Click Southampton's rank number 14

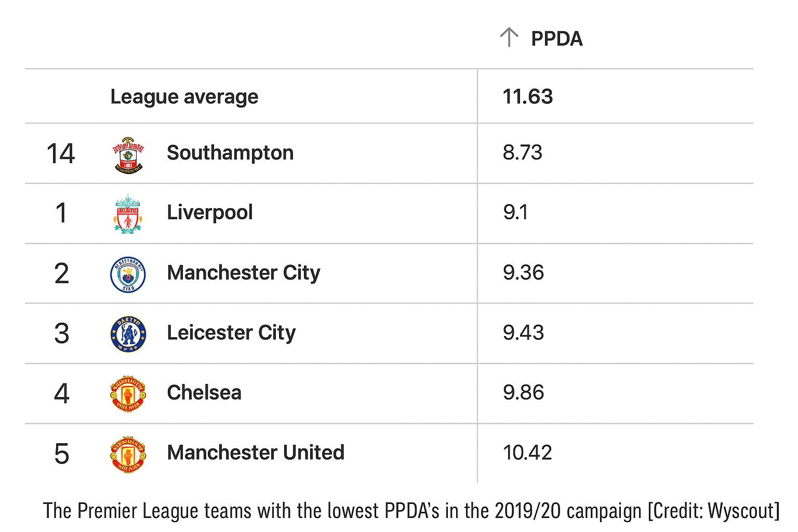point(61,154)
